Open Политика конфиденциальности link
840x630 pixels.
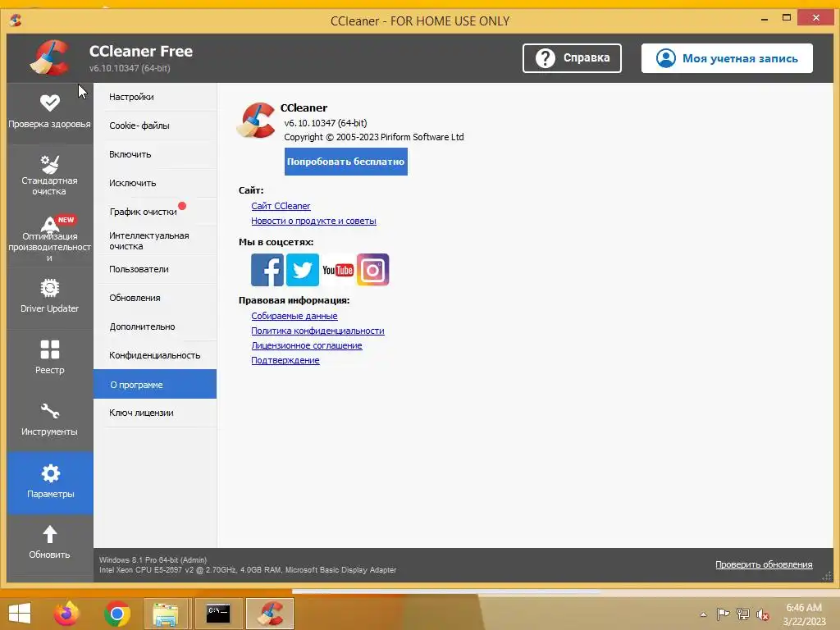pos(317,331)
